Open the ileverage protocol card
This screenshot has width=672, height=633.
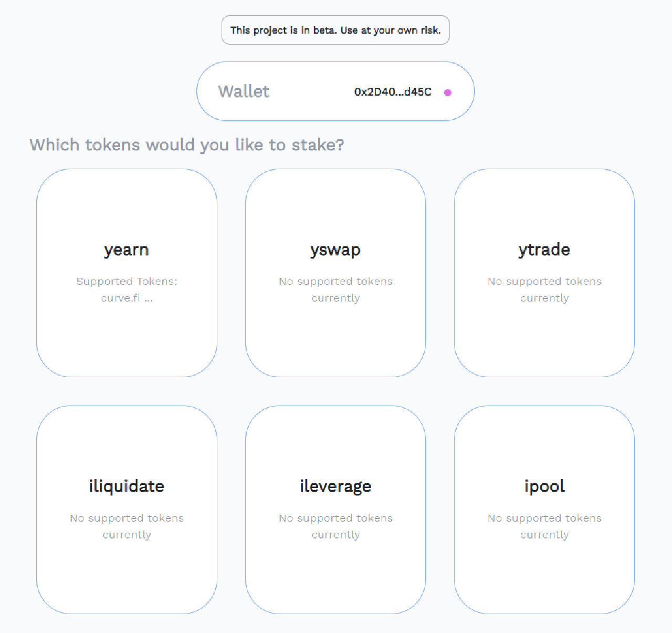[335, 510]
